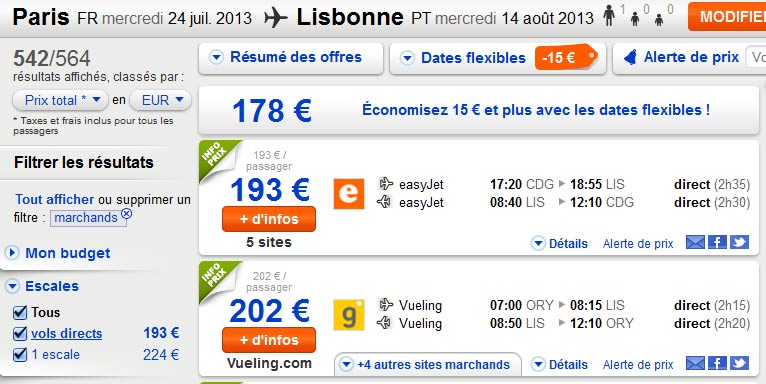Toggle the vols directs checkbox

point(20,333)
